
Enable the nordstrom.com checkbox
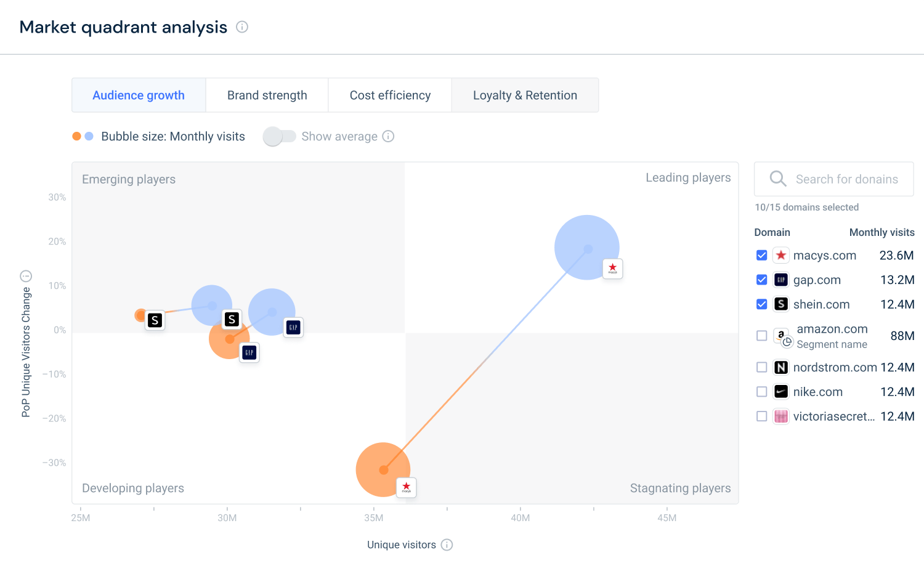[761, 367]
